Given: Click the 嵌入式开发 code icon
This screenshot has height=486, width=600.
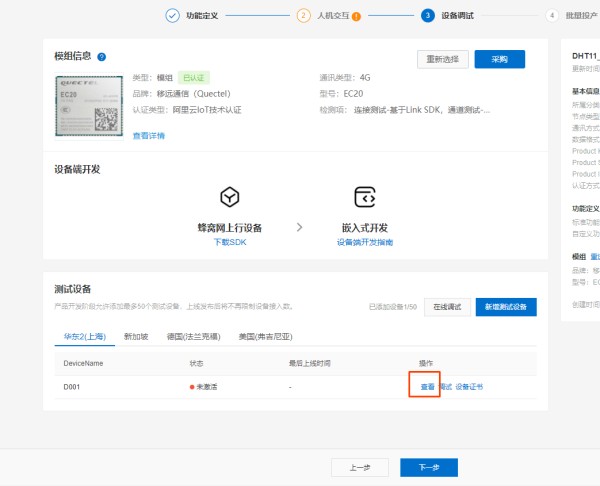Looking at the screenshot, I should [365, 196].
